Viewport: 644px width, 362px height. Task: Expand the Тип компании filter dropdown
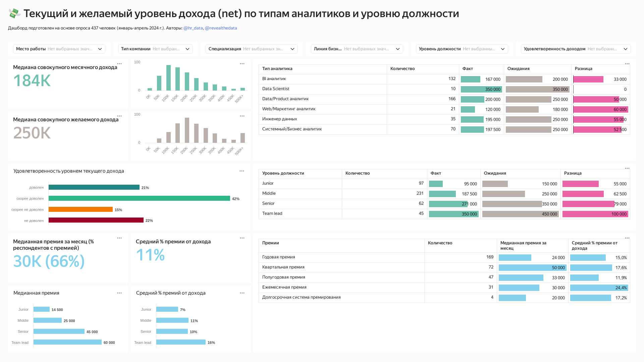coord(155,49)
